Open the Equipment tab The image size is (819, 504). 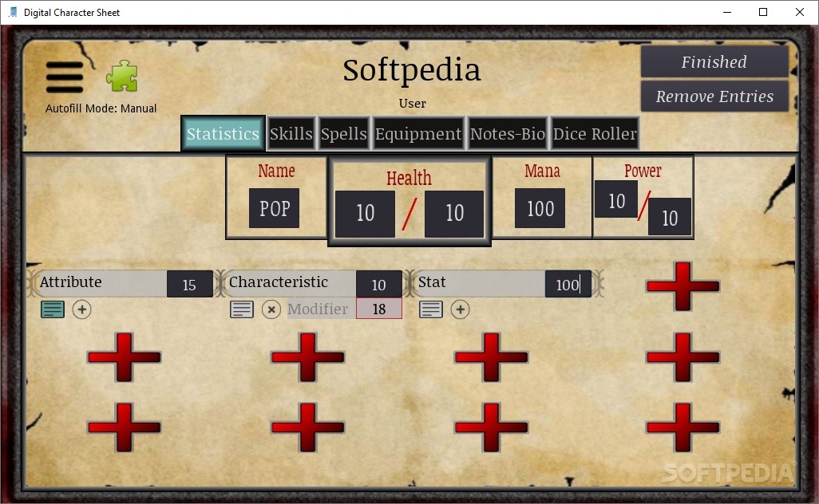tap(418, 133)
